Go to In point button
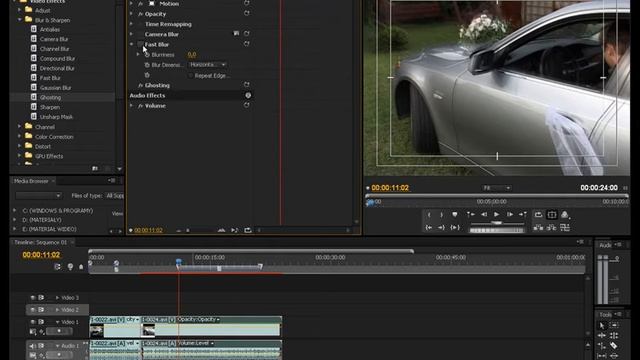This screenshot has height=360, width=640. point(429,227)
